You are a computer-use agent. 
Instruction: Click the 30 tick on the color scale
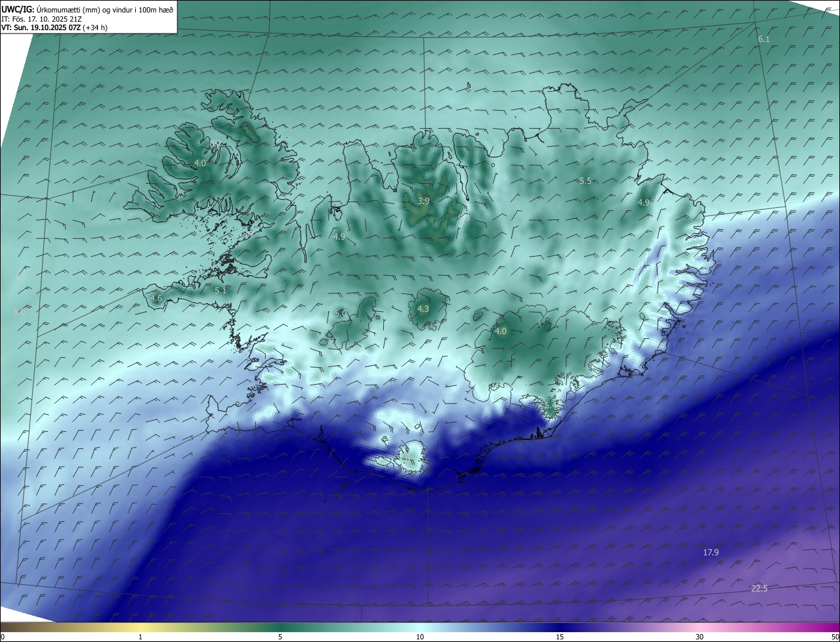coord(700,637)
